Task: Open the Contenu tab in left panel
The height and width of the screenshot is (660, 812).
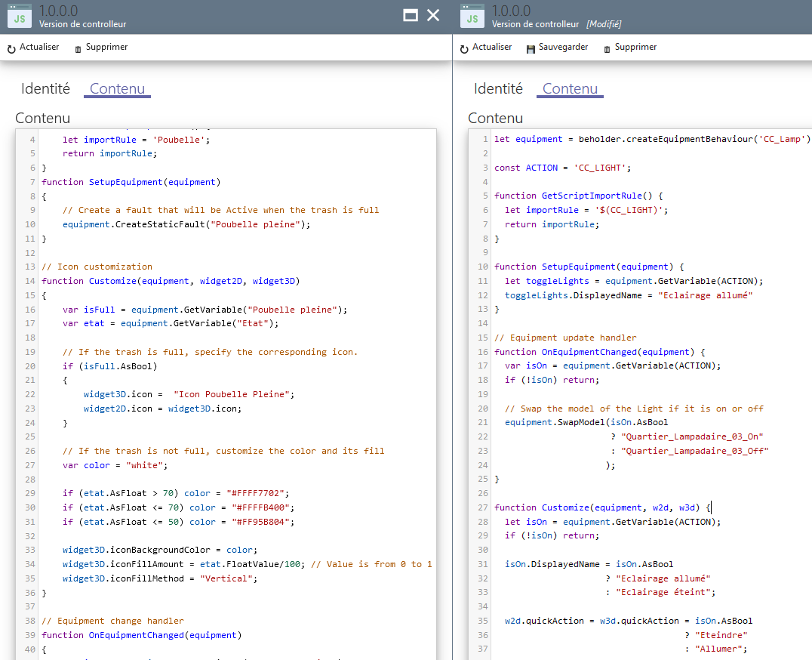Action: click(118, 88)
